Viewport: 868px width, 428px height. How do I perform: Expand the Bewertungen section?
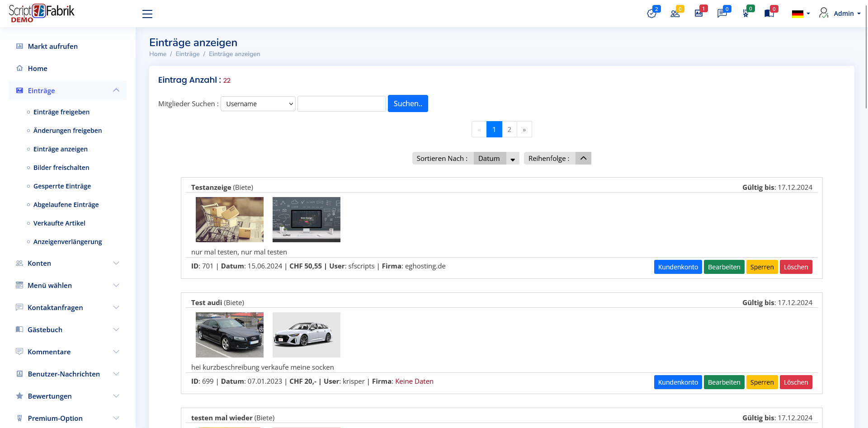pos(116,396)
